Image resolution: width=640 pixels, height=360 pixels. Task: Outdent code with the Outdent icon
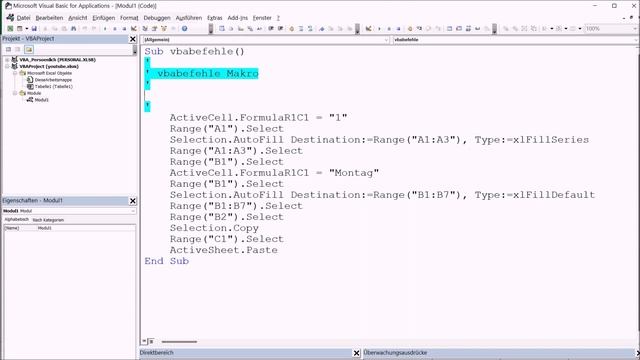click(280, 29)
